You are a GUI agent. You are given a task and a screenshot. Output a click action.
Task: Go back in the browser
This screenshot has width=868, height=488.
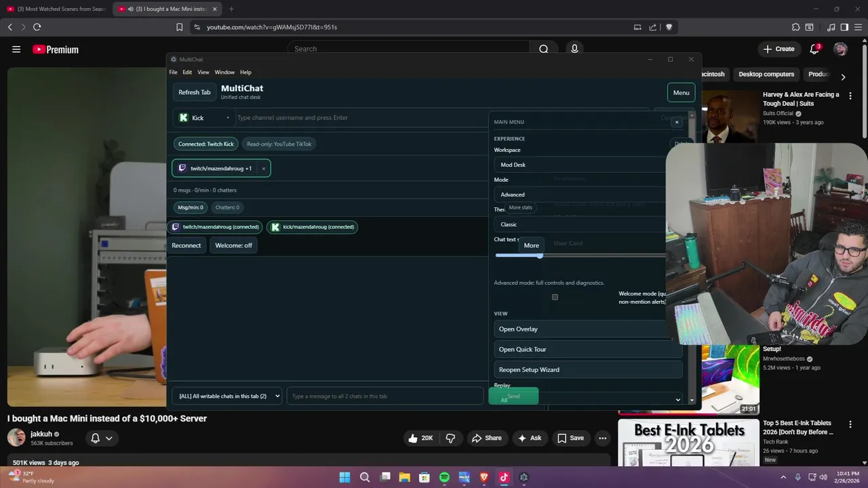tap(9, 27)
